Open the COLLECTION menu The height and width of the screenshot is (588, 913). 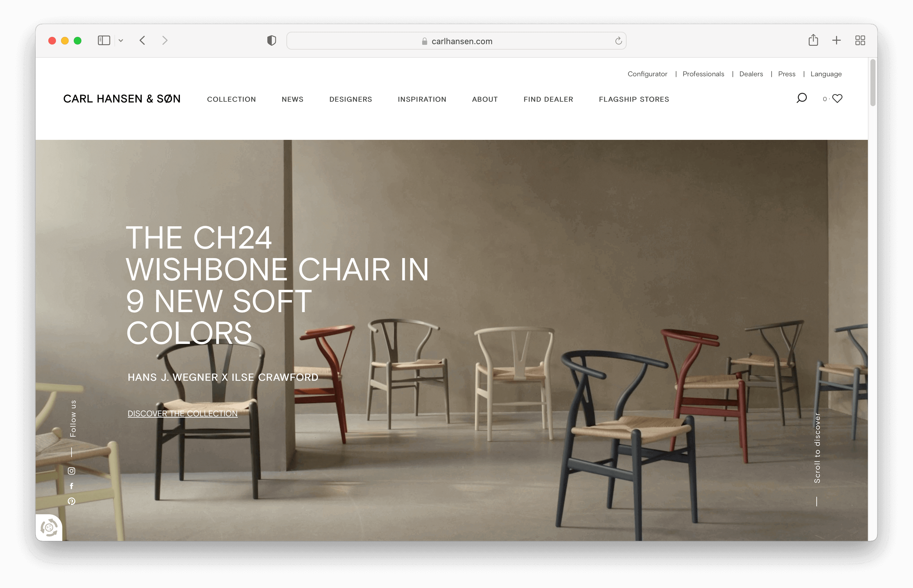tap(231, 99)
